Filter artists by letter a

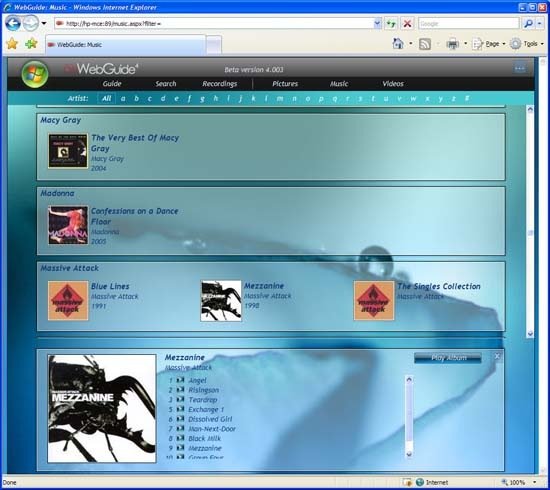123,99
